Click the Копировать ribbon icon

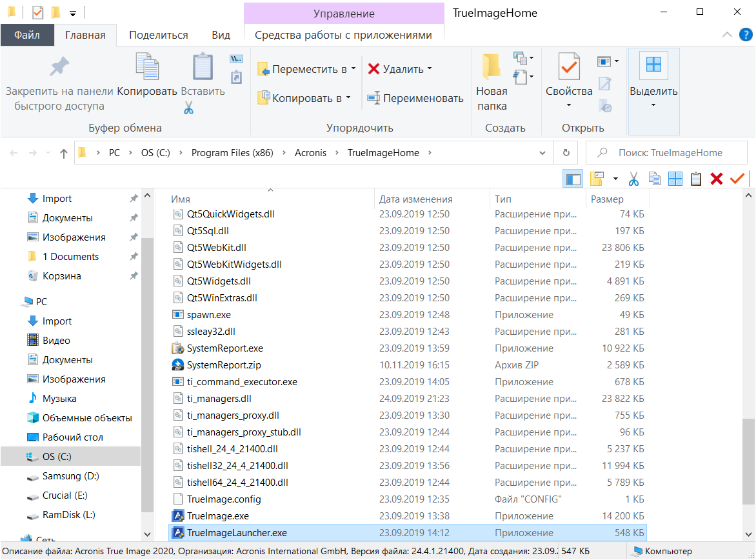tap(147, 66)
